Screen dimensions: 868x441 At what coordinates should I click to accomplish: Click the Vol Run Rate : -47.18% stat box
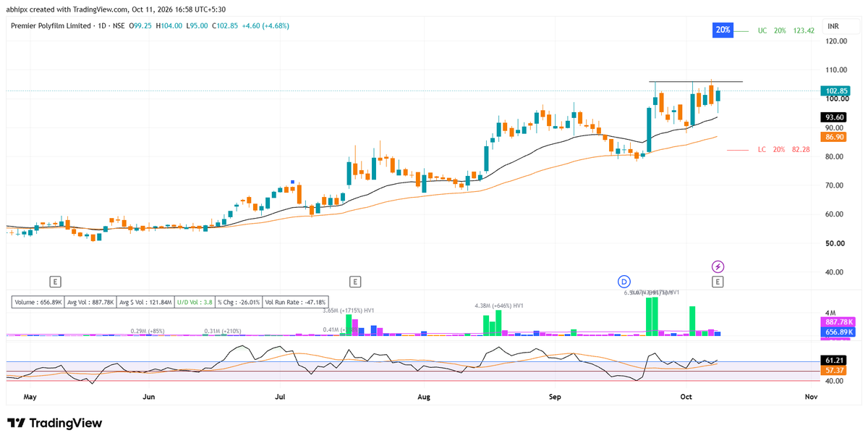(x=297, y=302)
